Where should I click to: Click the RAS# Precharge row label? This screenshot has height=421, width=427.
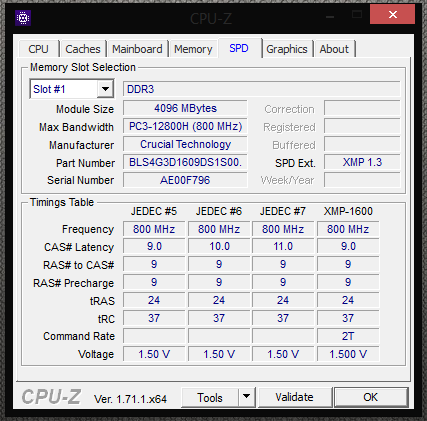tap(73, 283)
